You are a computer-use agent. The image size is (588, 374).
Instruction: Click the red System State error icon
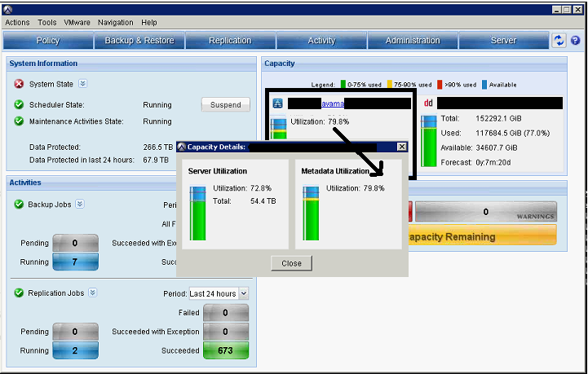point(19,84)
